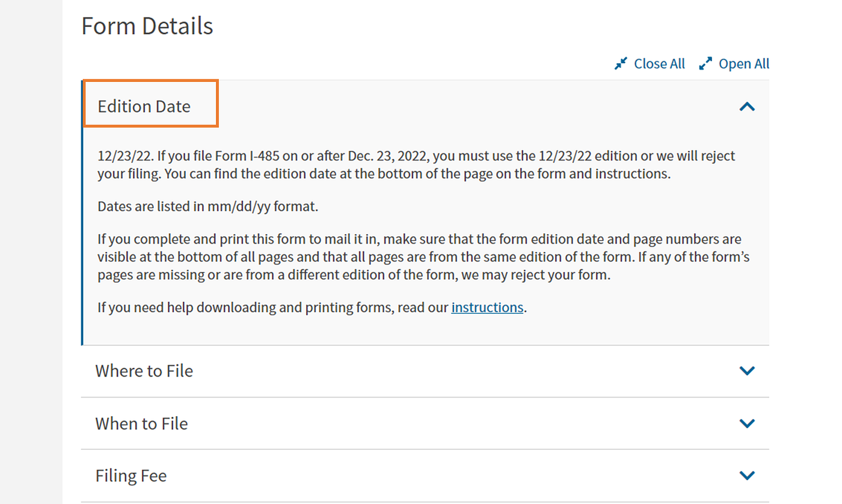Image resolution: width=842 pixels, height=504 pixels.
Task: Click the 'Dates are listed in mm/dd/yy format.' line
Action: coord(208,207)
